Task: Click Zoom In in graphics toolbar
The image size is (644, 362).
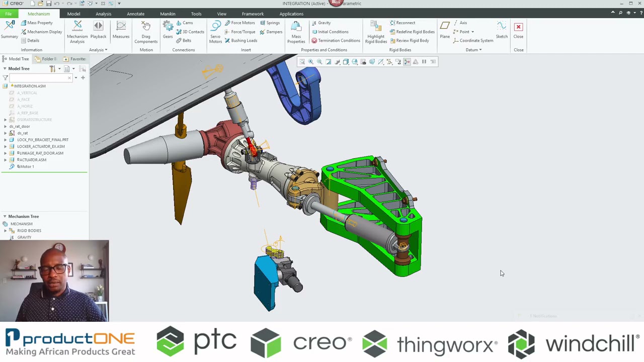Action: pyautogui.click(x=310, y=62)
